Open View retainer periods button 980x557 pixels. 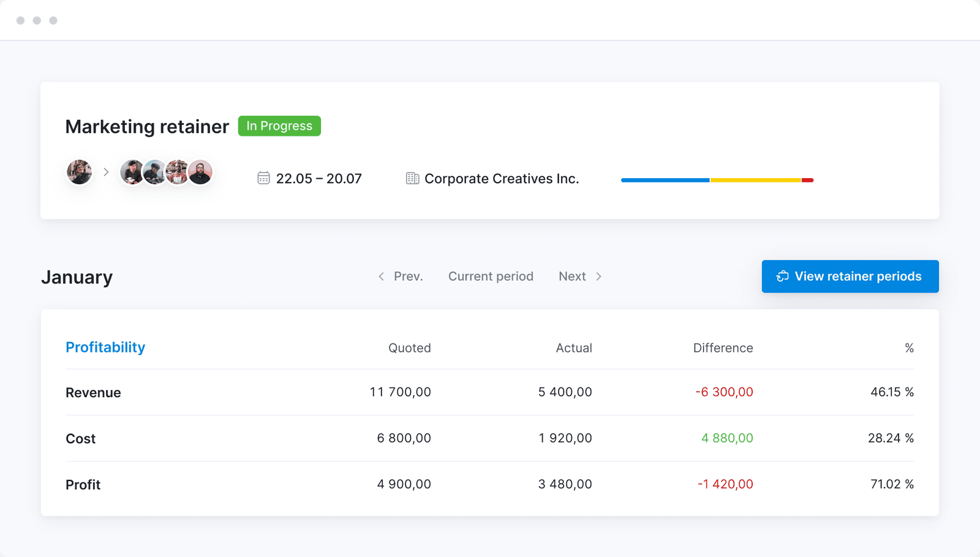click(x=850, y=276)
